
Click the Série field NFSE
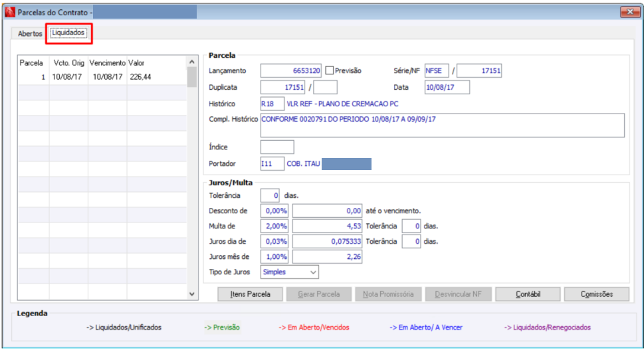click(x=437, y=70)
